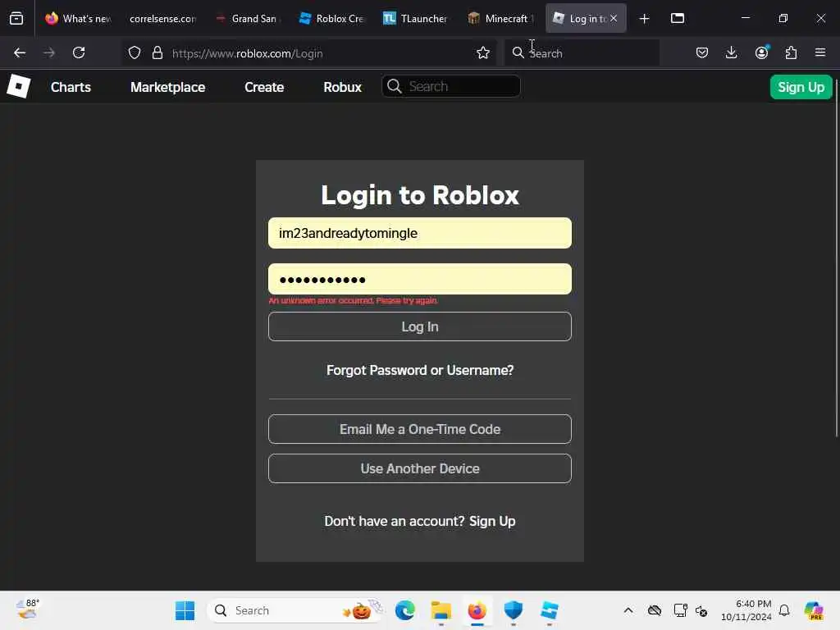Show hidden system tray icons
840x630 pixels.
point(628,610)
